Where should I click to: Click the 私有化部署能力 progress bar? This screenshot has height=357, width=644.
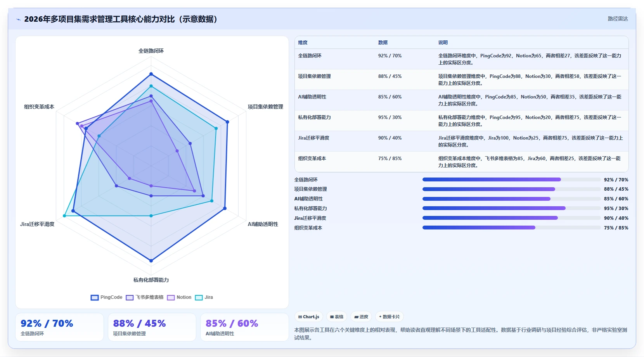(x=511, y=208)
